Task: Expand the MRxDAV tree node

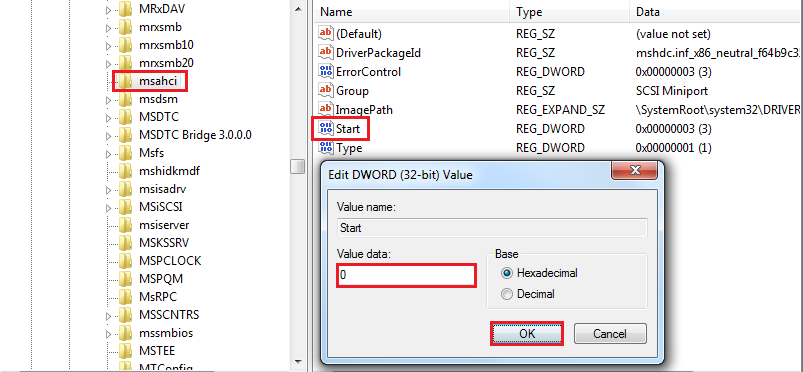Action: point(108,10)
